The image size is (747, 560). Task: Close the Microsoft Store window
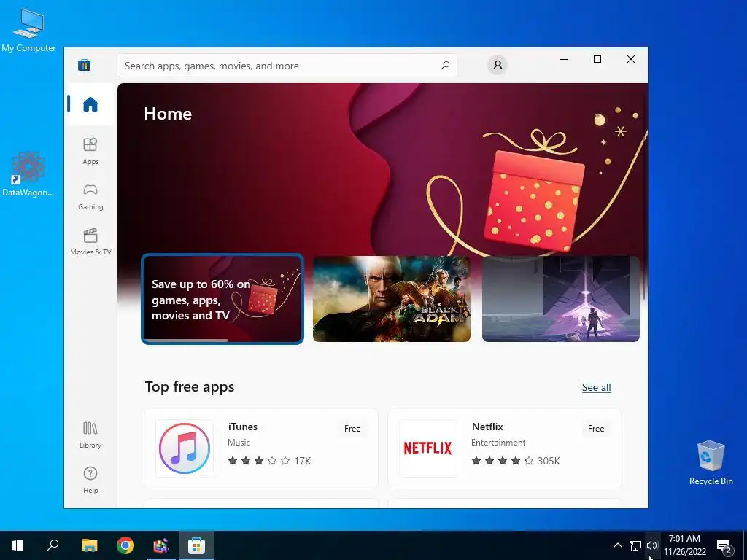[631, 59]
